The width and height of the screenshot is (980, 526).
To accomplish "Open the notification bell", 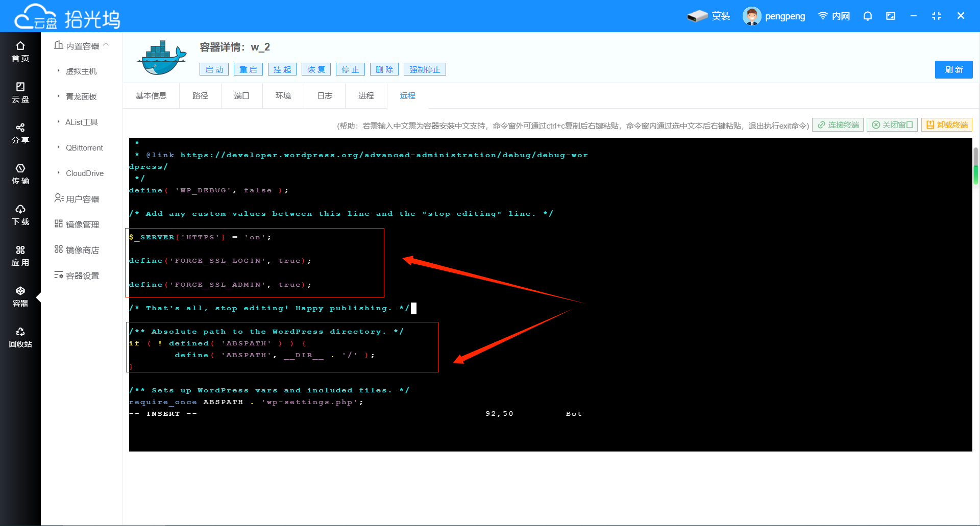I will 867,16.
